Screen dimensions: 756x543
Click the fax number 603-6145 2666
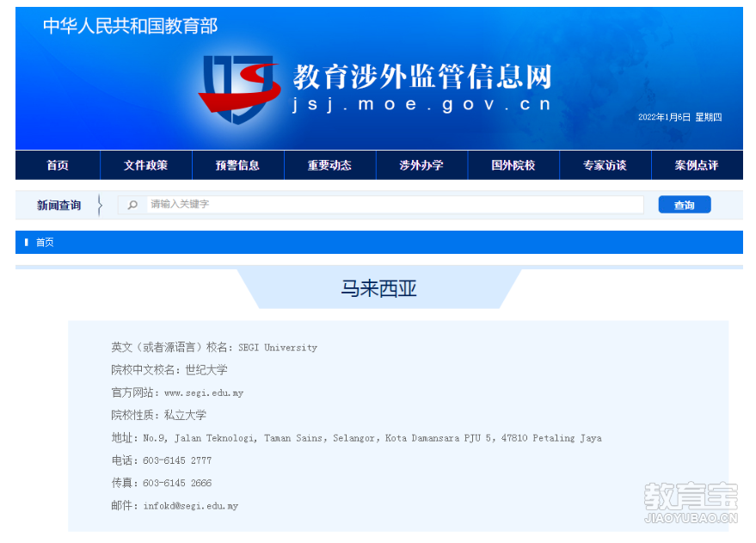click(x=177, y=484)
